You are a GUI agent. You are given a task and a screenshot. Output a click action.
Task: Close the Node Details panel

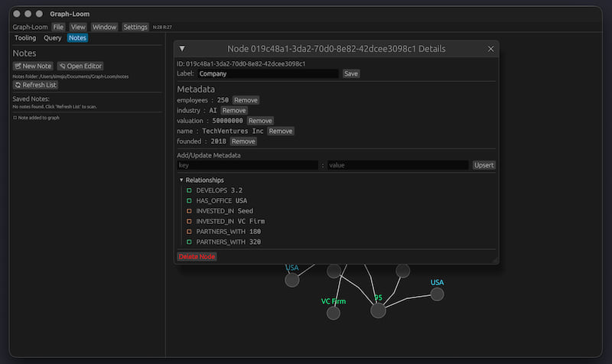[490, 49]
